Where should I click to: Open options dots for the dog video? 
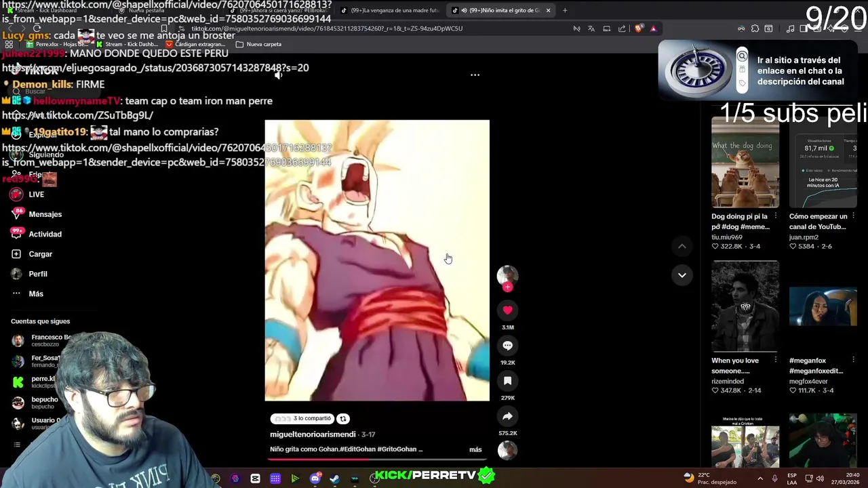point(775,216)
